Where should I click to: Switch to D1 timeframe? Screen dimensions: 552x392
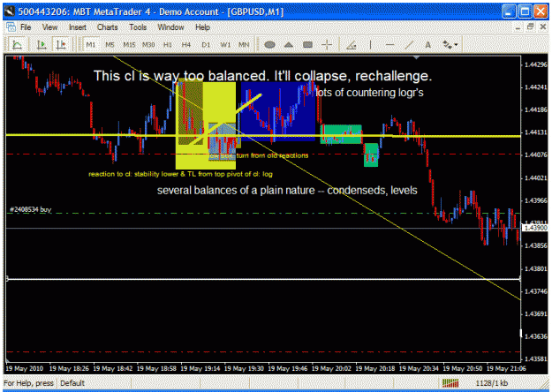coord(206,45)
